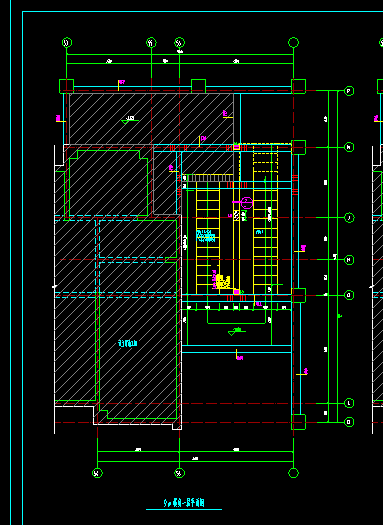Click the leftmost axis bubble below the plan

97,473
